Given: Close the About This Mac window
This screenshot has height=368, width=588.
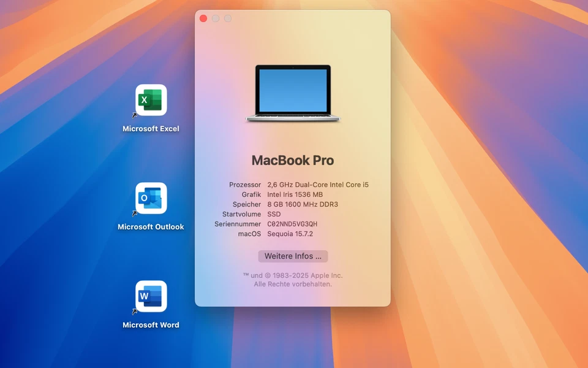Looking at the screenshot, I should (x=203, y=18).
